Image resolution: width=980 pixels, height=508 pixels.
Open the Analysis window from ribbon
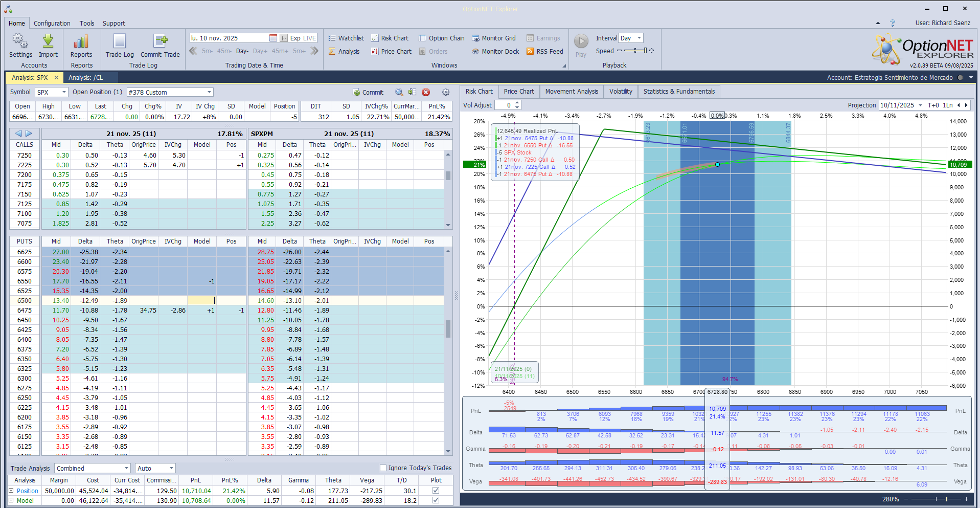point(344,51)
